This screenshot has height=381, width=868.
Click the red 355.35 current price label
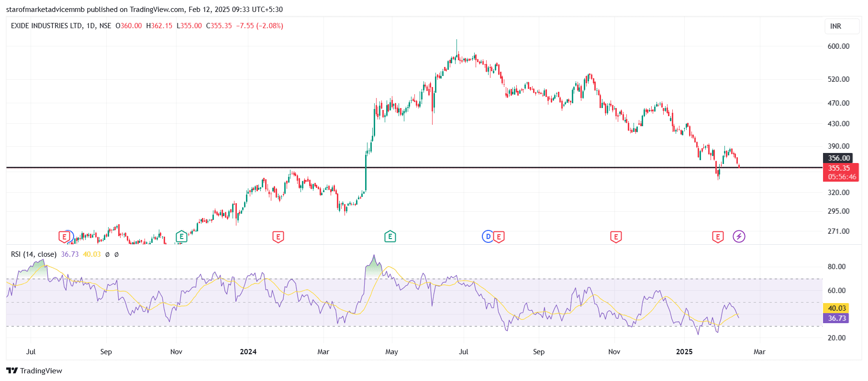[x=839, y=168]
